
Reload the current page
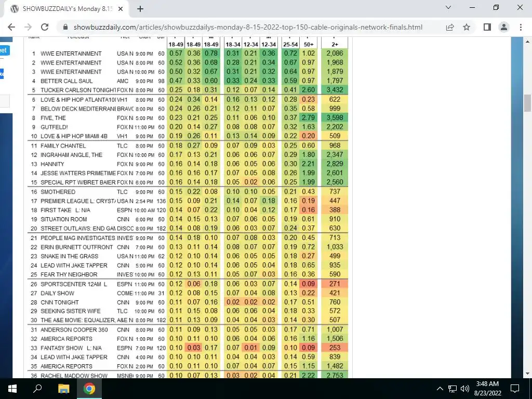coord(45,27)
